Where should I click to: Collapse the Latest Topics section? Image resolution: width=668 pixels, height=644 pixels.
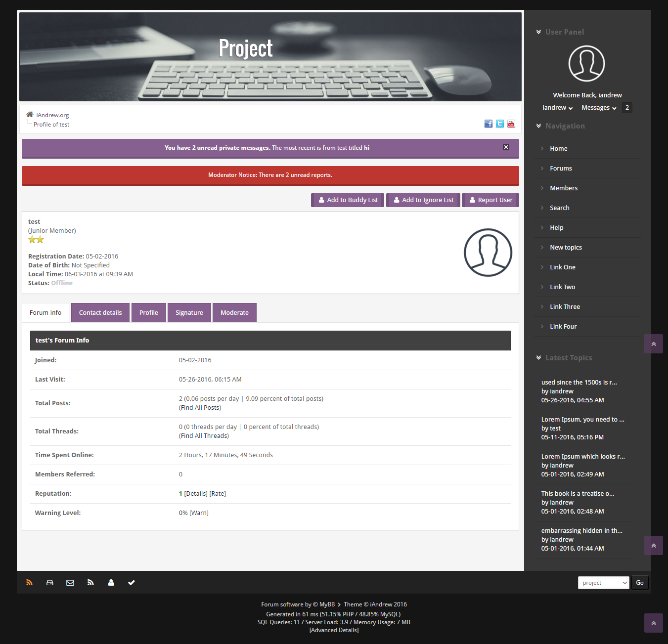[x=538, y=358]
